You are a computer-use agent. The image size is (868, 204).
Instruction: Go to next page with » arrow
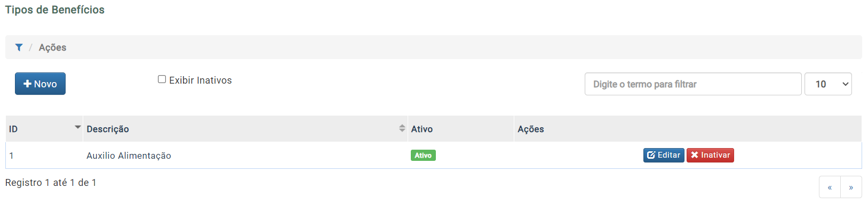point(851,187)
